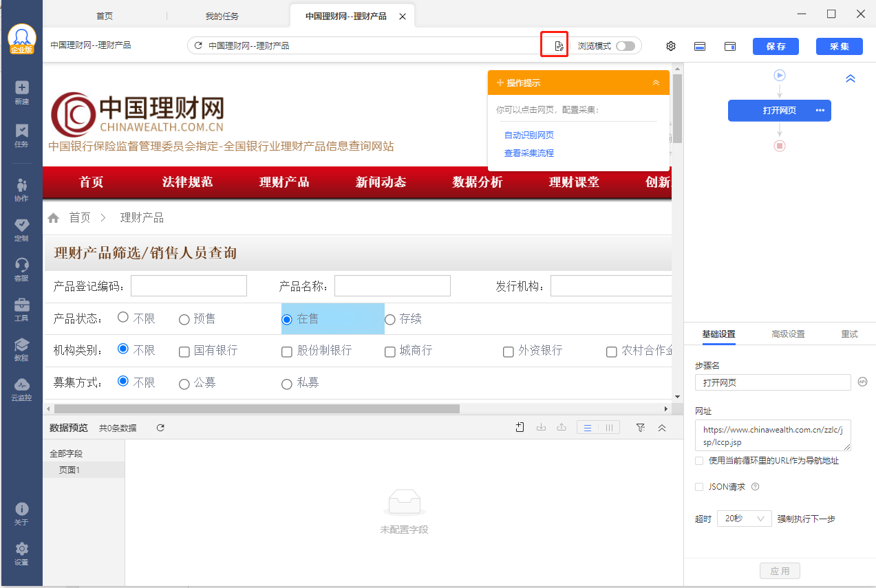Click the 新建 new task sidebar icon
Image resolution: width=876 pixels, height=588 pixels.
point(21,92)
